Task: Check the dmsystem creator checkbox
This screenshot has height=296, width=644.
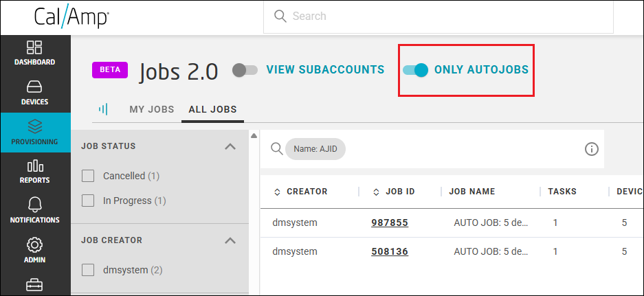Action: click(88, 270)
